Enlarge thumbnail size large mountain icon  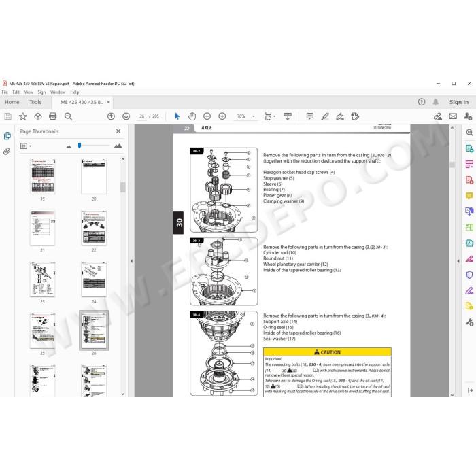(x=118, y=146)
